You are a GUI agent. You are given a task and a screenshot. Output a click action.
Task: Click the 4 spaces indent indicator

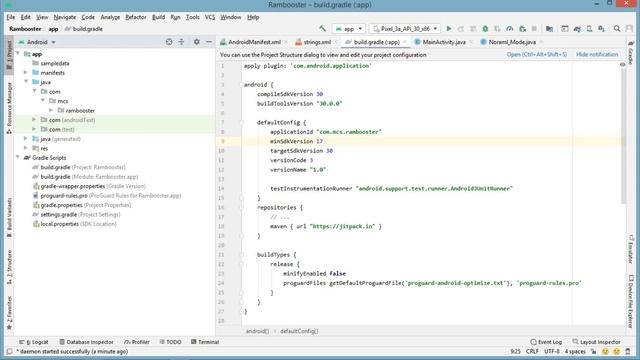575,351
